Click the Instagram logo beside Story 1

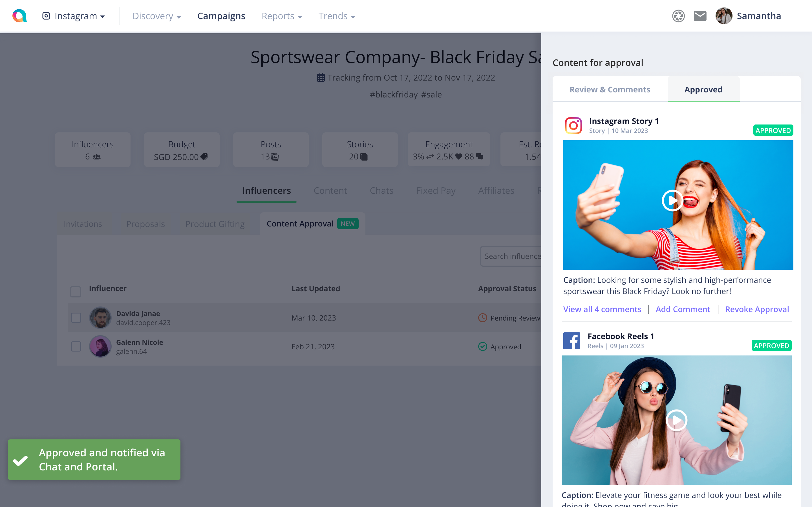click(573, 125)
